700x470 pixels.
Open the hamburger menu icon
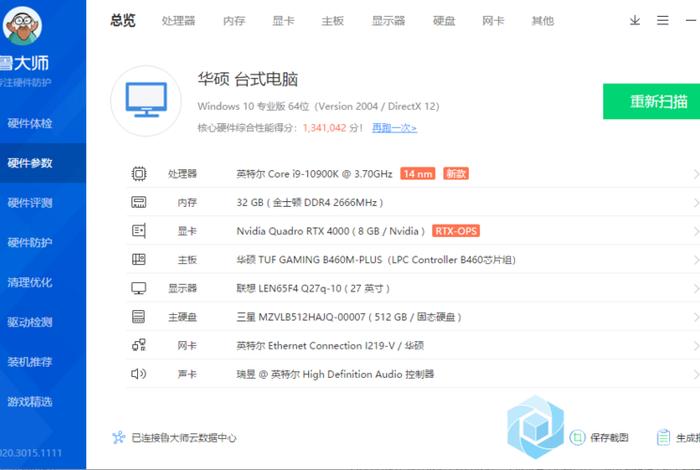(x=663, y=21)
